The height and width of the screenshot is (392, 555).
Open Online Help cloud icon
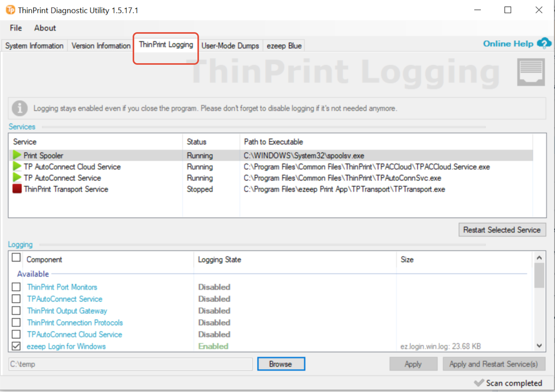click(544, 43)
